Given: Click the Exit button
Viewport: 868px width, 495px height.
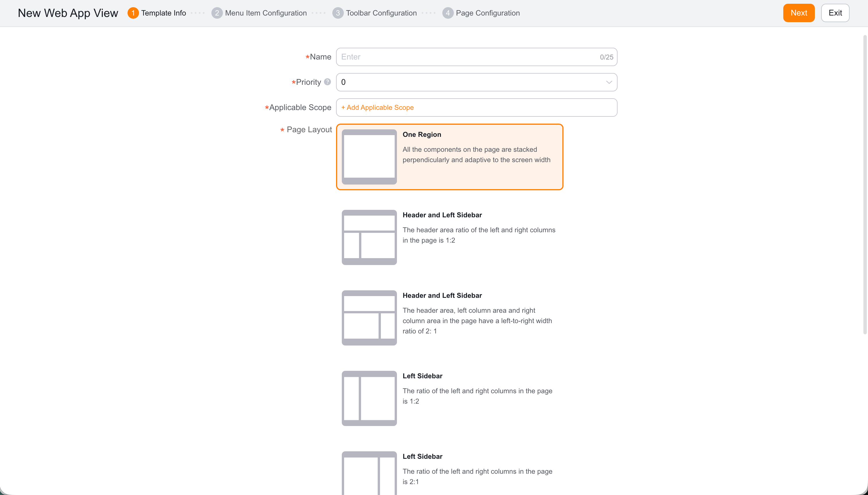Looking at the screenshot, I should [x=835, y=13].
